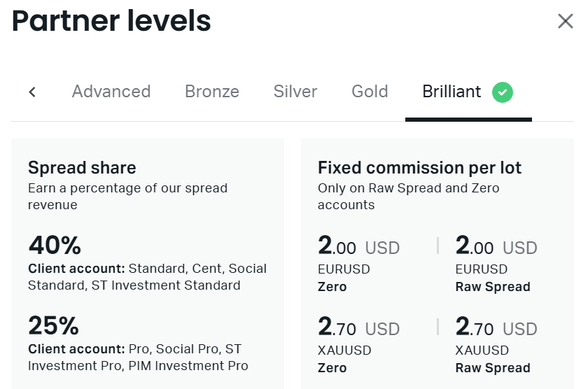Click the Spread share card title

[x=82, y=168]
